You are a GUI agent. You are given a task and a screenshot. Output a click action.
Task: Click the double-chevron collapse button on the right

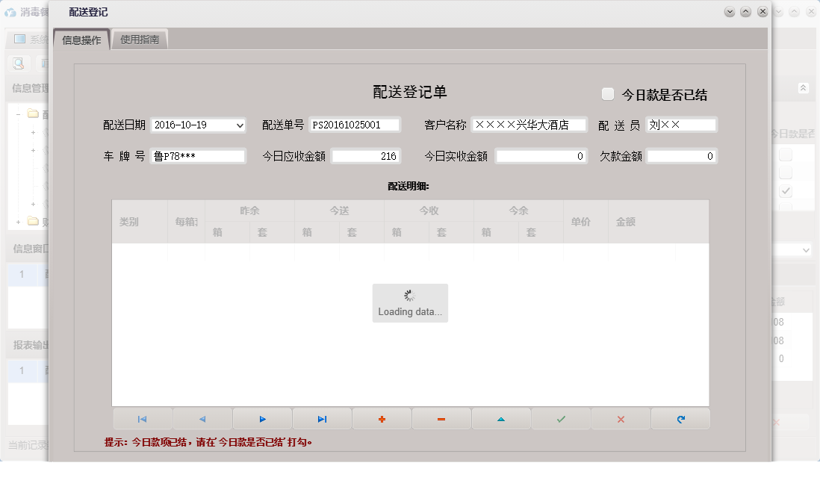[x=804, y=87]
